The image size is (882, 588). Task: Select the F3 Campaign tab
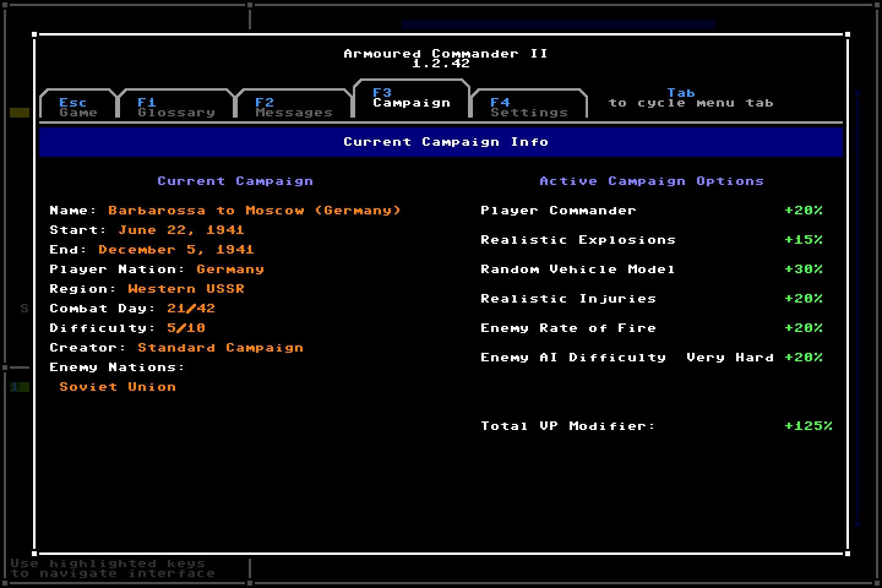pos(412,99)
